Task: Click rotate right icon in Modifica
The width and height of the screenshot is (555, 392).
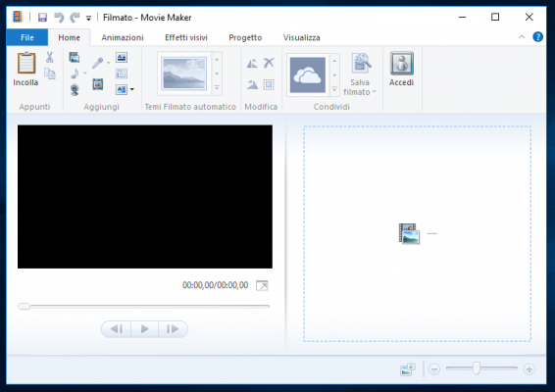Action: pyautogui.click(x=252, y=84)
